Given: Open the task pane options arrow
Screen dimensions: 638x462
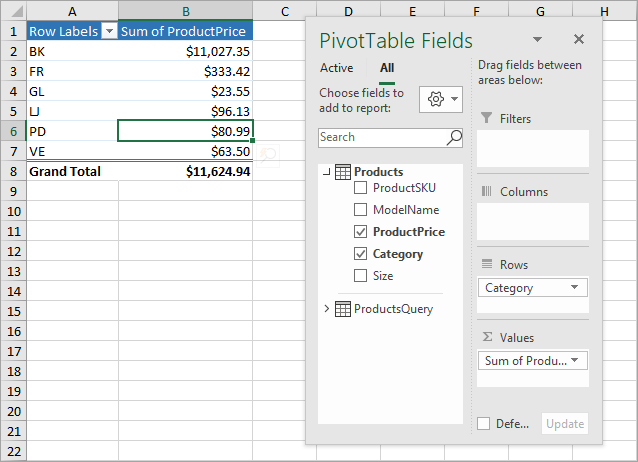Looking at the screenshot, I should pyautogui.click(x=537, y=39).
